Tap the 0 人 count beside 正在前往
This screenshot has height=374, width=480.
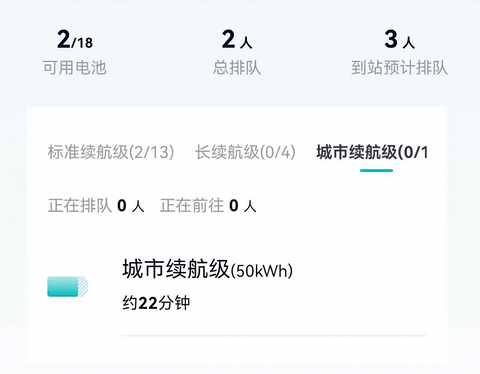243,206
